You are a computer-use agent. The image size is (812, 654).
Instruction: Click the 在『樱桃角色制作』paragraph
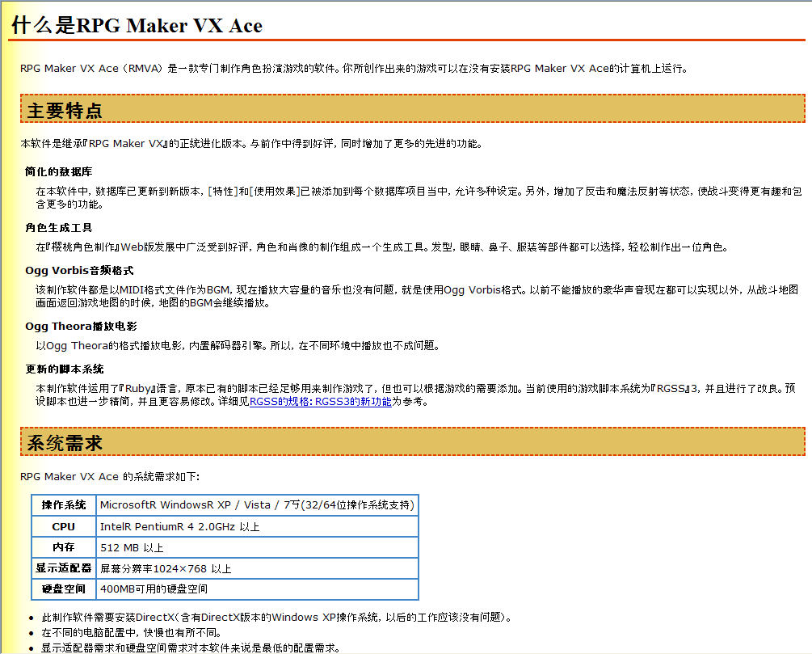(382, 247)
